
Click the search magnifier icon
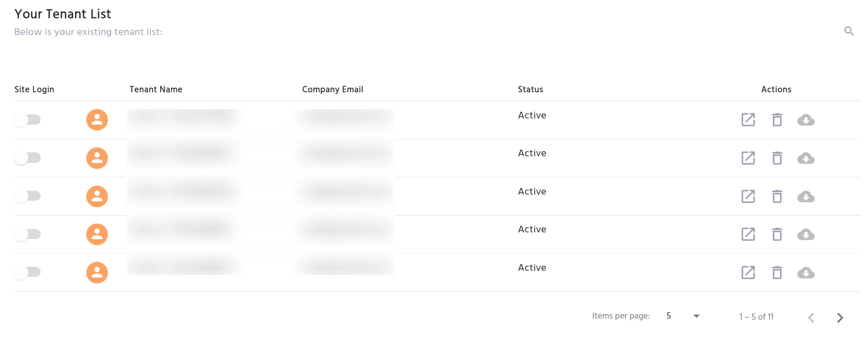pyautogui.click(x=849, y=31)
